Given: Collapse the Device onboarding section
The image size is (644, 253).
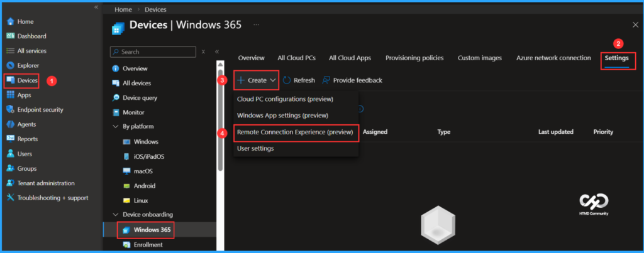Looking at the screenshot, I should point(116,215).
